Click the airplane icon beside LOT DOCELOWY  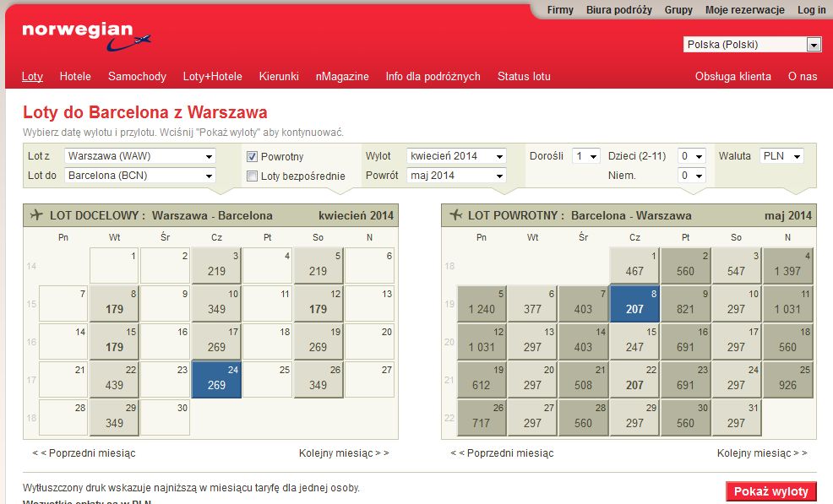tap(36, 215)
